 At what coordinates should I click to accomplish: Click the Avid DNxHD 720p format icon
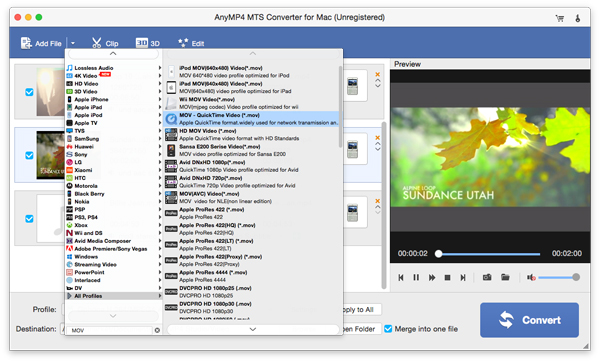point(171,181)
